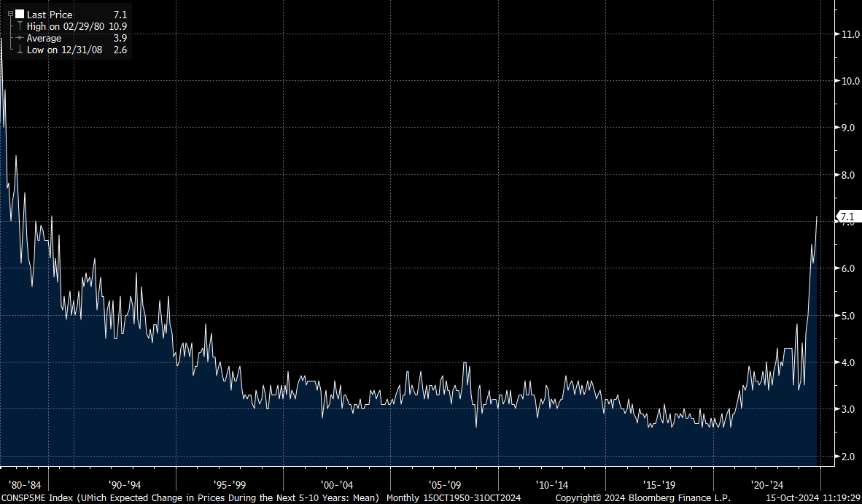The height and width of the screenshot is (504, 862).
Task: Click the white Last Price color swatch
Action: (20, 15)
